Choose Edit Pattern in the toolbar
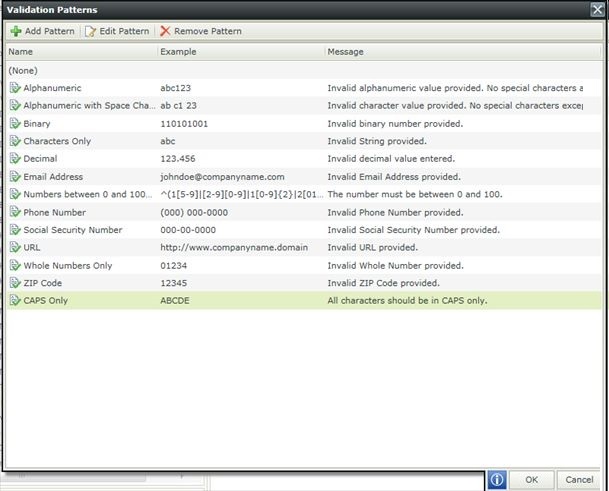 [124, 31]
